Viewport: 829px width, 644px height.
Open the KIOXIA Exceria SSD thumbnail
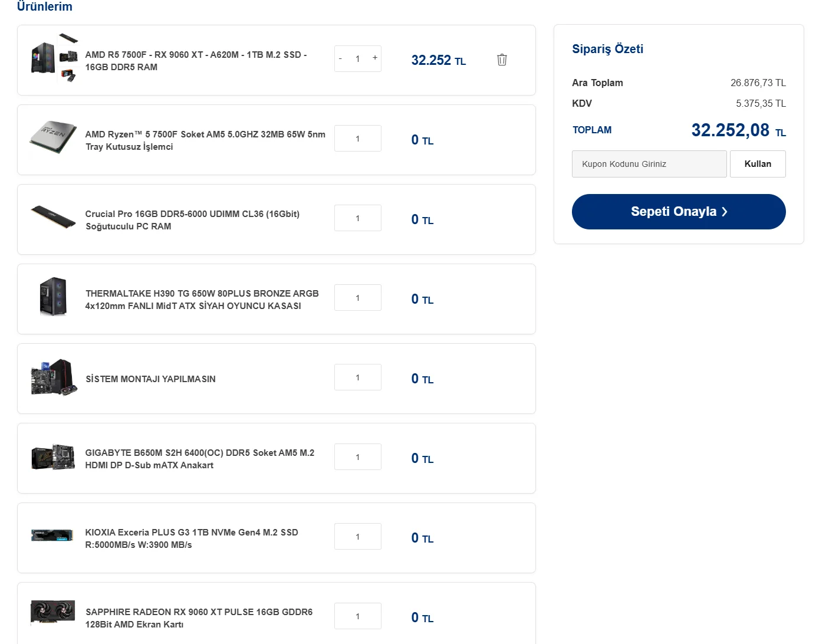52,535
